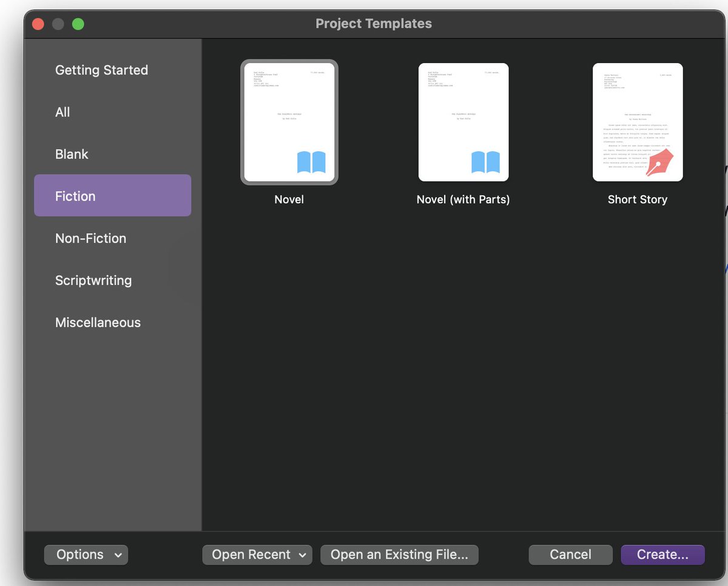Click the Novel template name label
The width and height of the screenshot is (728, 586).
[289, 200]
